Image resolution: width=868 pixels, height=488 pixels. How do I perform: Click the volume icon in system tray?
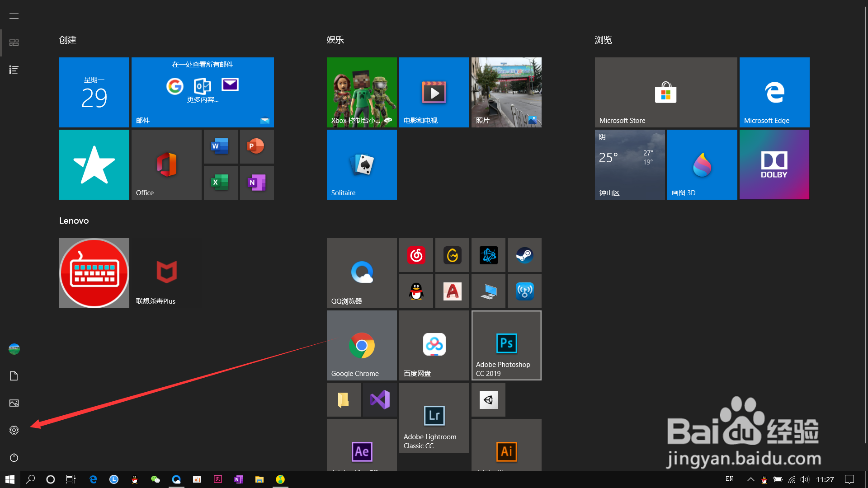(x=804, y=479)
